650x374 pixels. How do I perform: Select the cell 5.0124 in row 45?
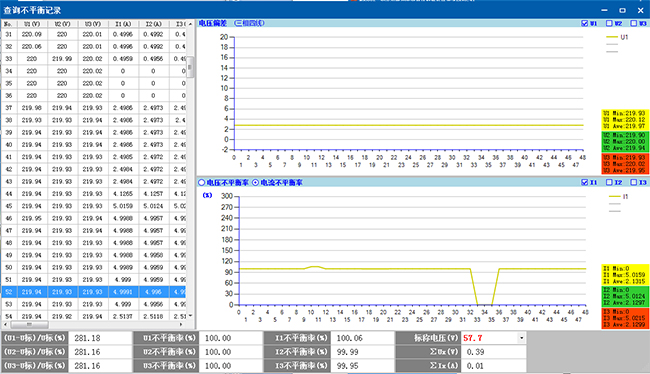[x=153, y=206]
